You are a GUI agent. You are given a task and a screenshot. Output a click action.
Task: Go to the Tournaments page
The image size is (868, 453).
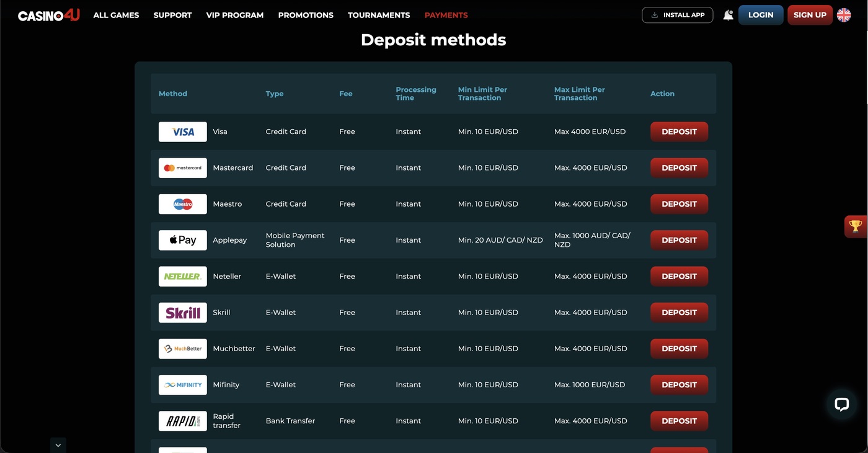click(x=379, y=15)
